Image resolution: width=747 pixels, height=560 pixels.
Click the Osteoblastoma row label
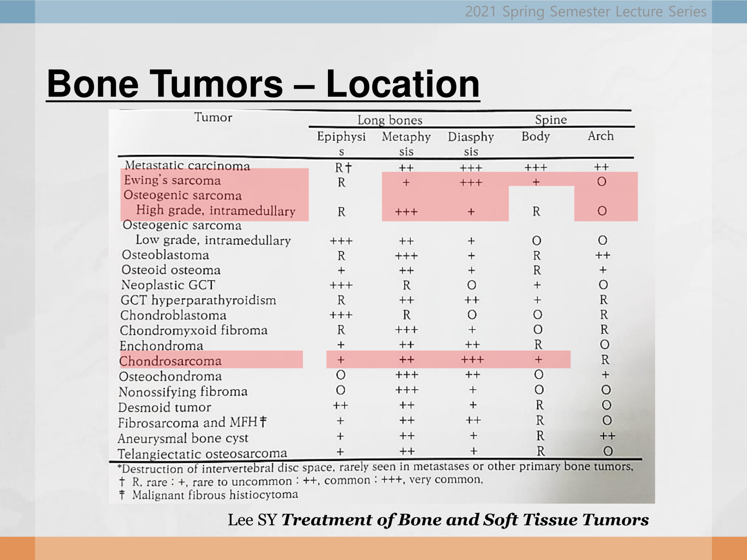[165, 255]
